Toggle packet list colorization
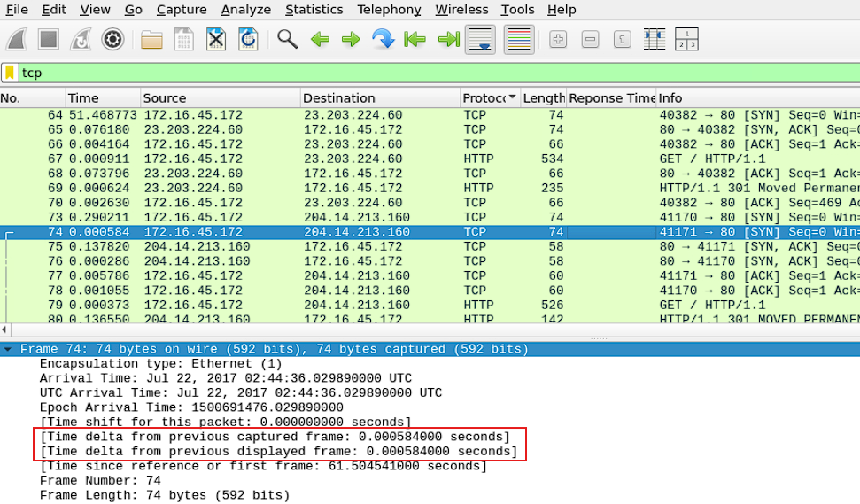 (519, 40)
